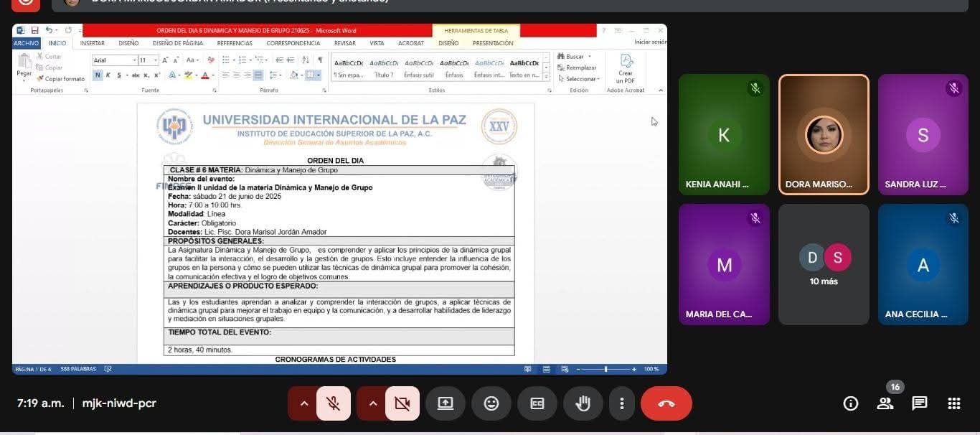Toggle closed captions CC button
This screenshot has width=980, height=435.
pyautogui.click(x=537, y=403)
